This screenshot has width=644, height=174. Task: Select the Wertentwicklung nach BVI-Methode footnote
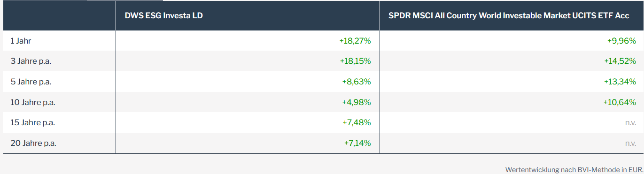(x=574, y=169)
